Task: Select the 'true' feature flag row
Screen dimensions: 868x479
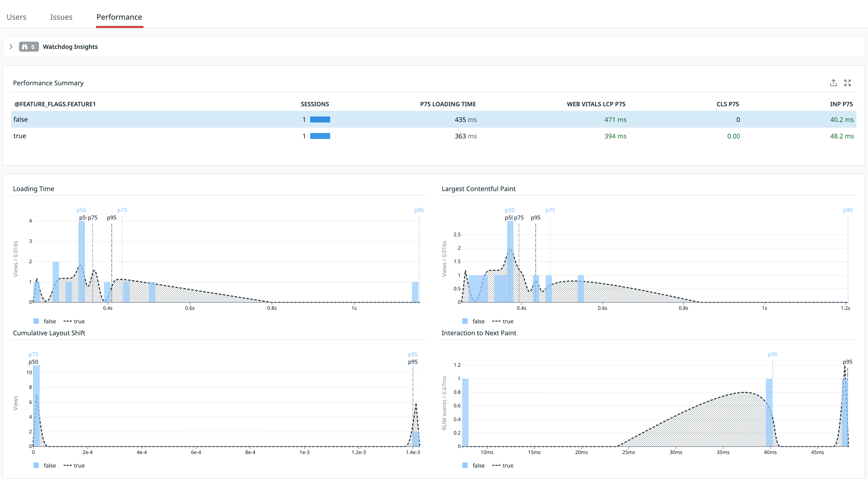Action: (x=20, y=136)
